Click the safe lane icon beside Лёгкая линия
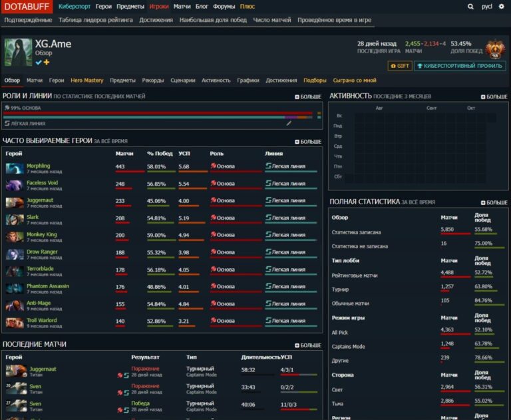 pos(7,123)
